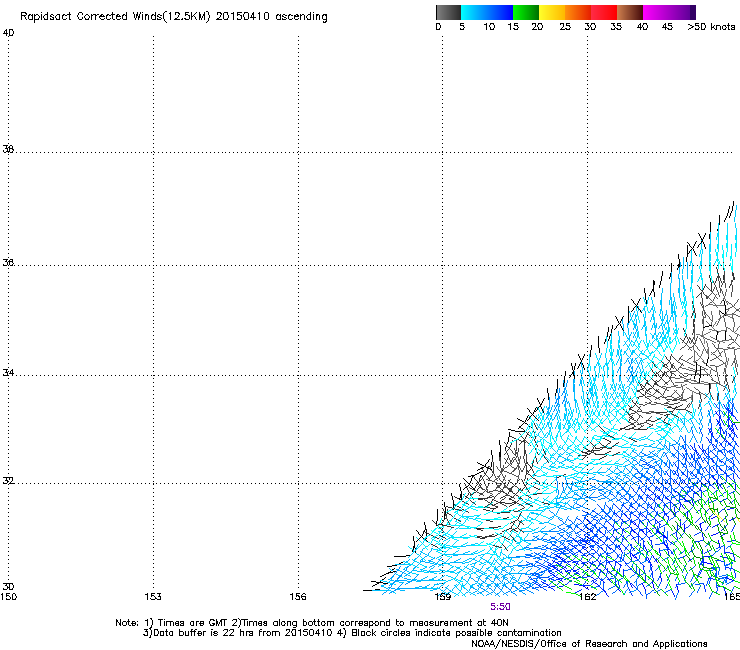
Task: Click the Rapidscat Corrected Winds title text
Action: [174, 17]
